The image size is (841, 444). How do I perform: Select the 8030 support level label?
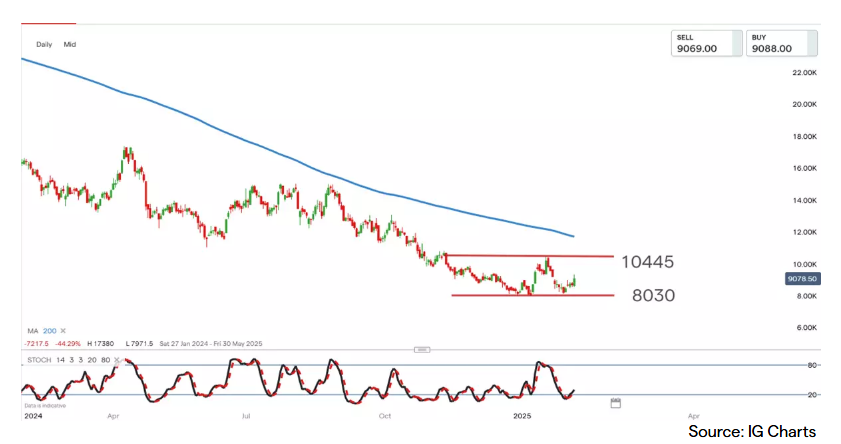653,295
